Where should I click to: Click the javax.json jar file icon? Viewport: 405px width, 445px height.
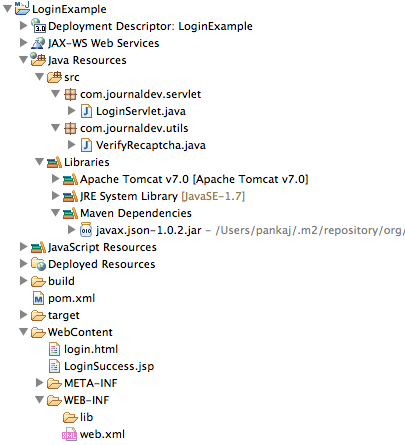pyautogui.click(x=86, y=230)
